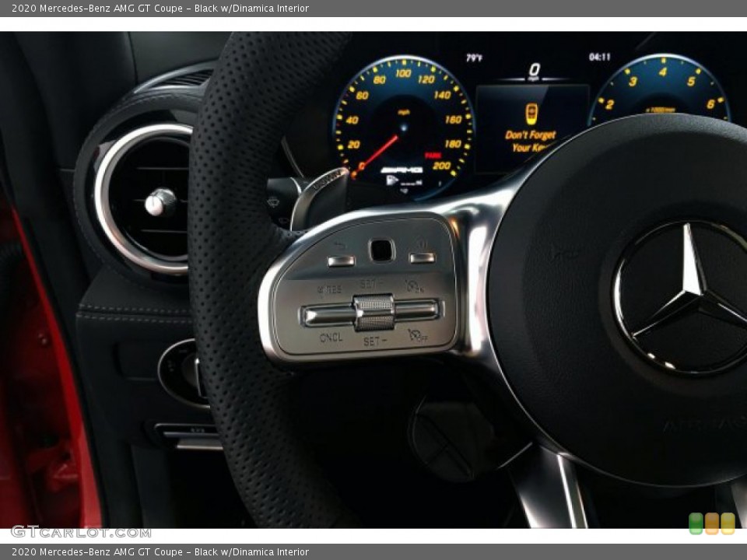Click the 79°F temperature readout

(474, 58)
